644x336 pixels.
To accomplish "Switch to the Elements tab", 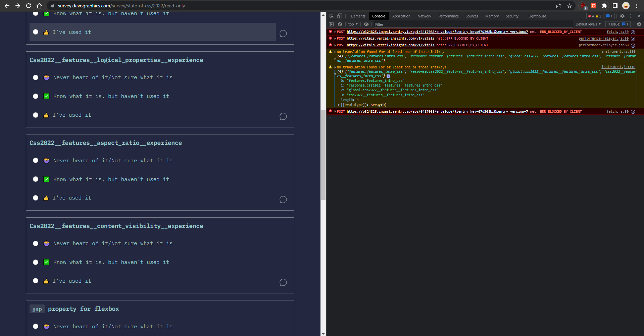I will pyautogui.click(x=358, y=16).
